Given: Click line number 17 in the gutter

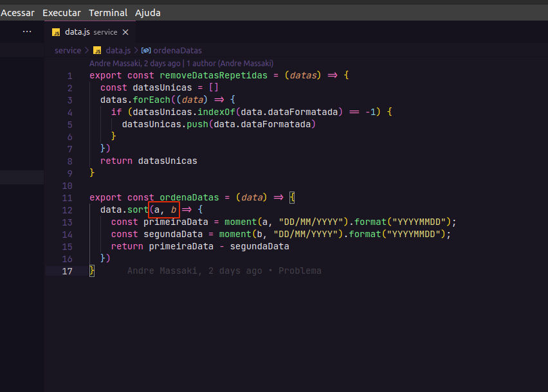Looking at the screenshot, I should click(x=67, y=271).
